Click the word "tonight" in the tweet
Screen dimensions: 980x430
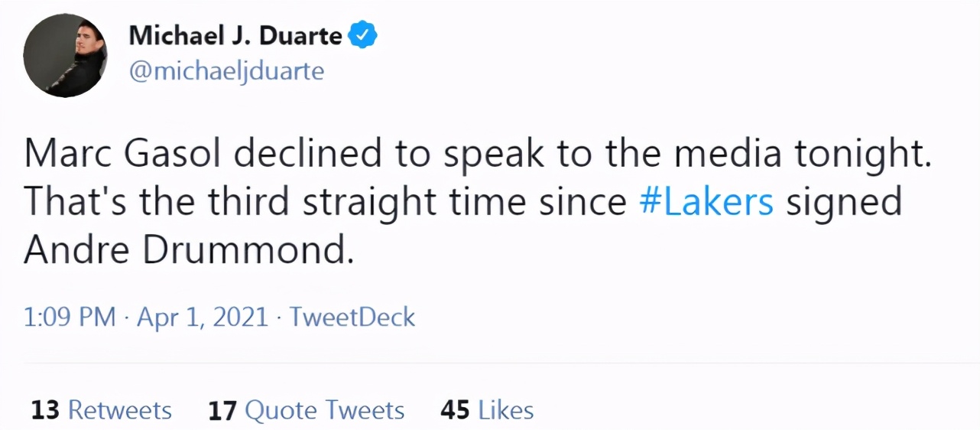[x=863, y=154]
